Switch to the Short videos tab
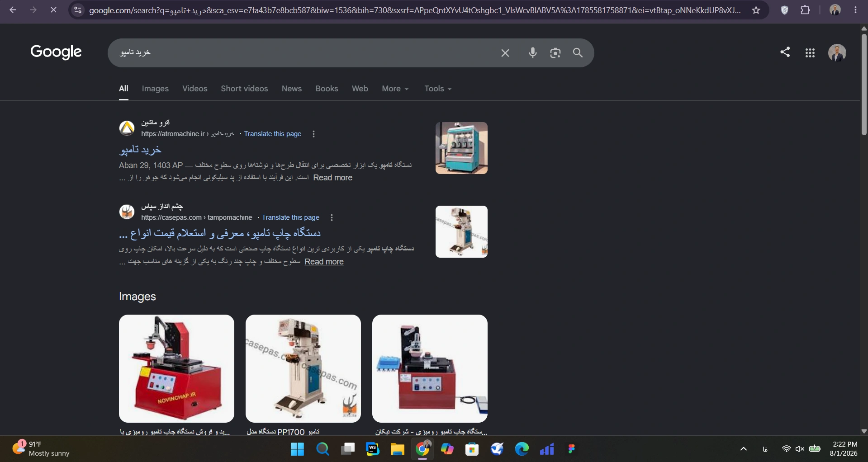 [244, 89]
